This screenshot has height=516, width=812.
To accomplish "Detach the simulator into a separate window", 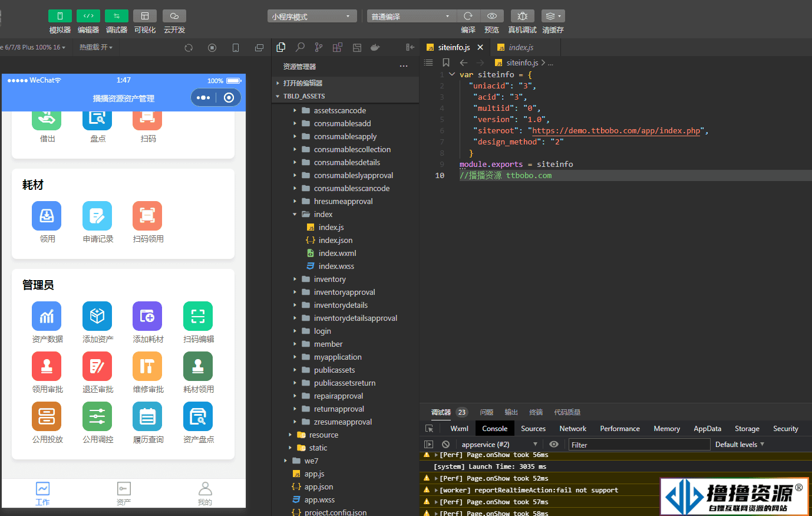I will tap(259, 48).
